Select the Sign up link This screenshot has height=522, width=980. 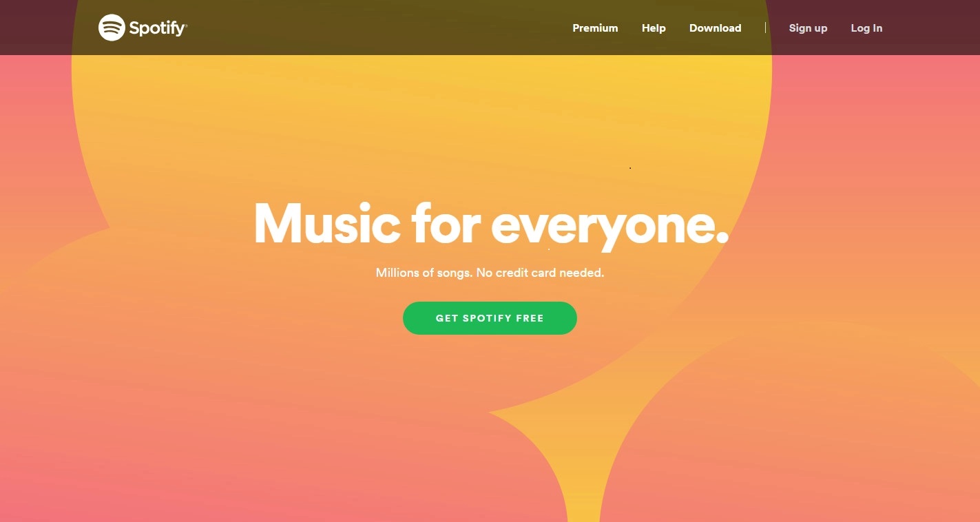click(x=808, y=28)
